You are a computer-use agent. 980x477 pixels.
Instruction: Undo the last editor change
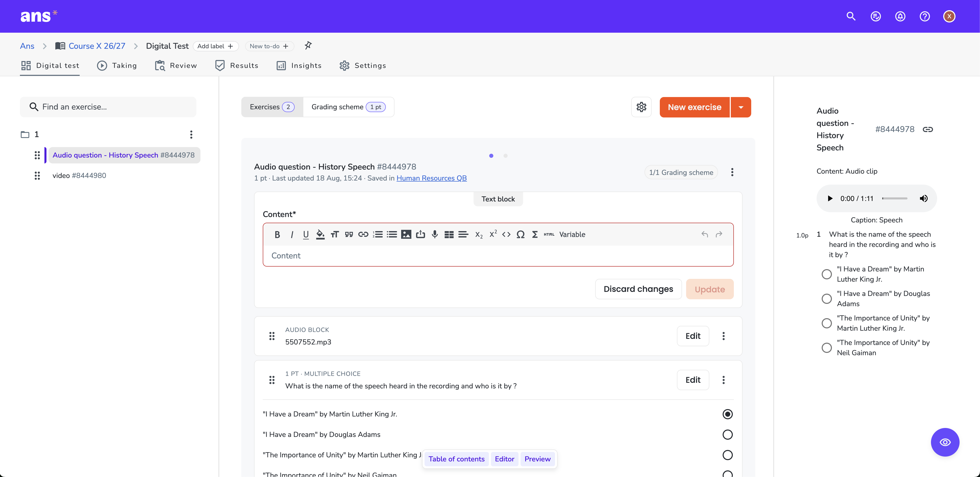click(x=704, y=234)
